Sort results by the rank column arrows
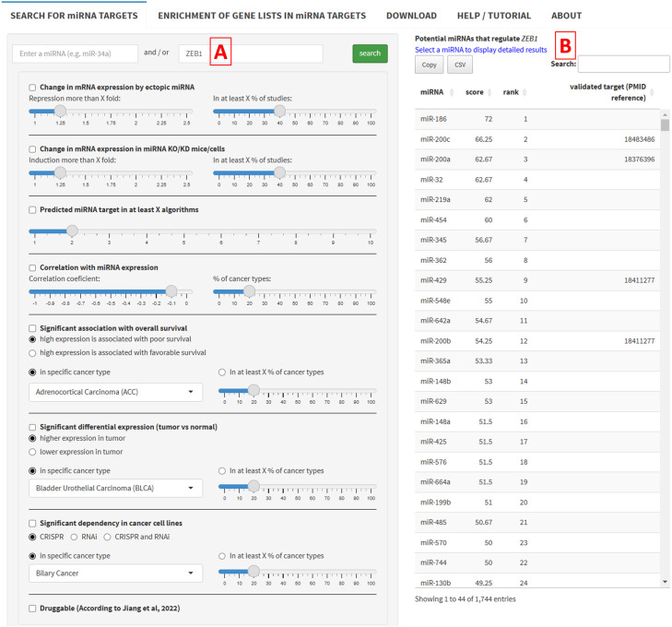The image size is (672, 627). 525,92
